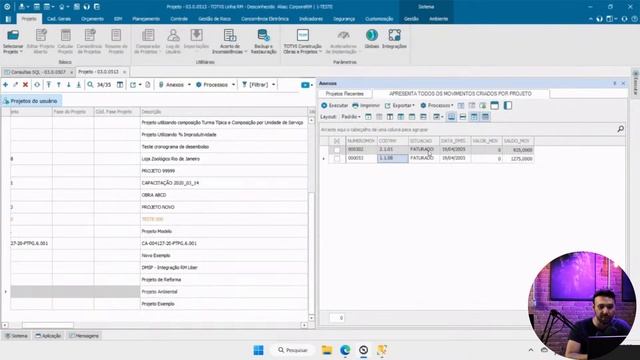The image size is (640, 360).
Task: Refresh the project list with the refresh icon
Action: (x=37, y=84)
